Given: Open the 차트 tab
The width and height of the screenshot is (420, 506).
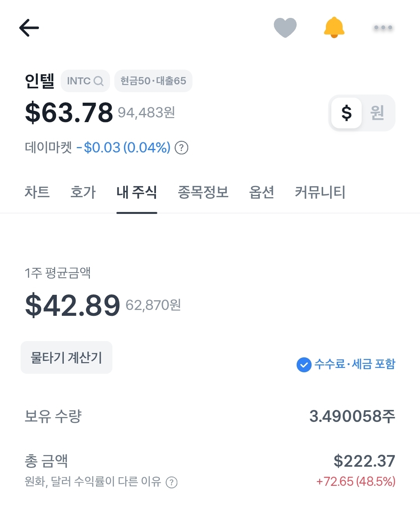Looking at the screenshot, I should (x=37, y=192).
